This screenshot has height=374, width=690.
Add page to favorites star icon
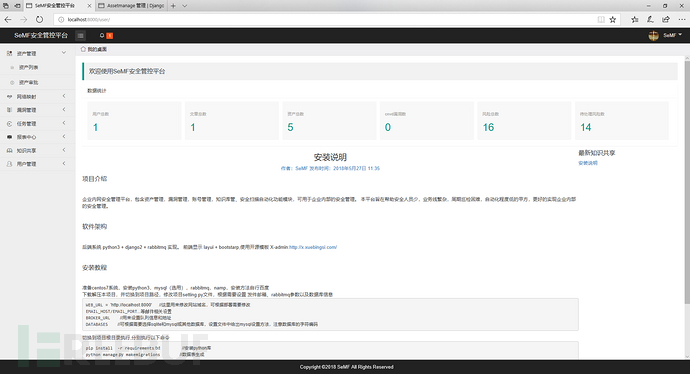(613, 19)
